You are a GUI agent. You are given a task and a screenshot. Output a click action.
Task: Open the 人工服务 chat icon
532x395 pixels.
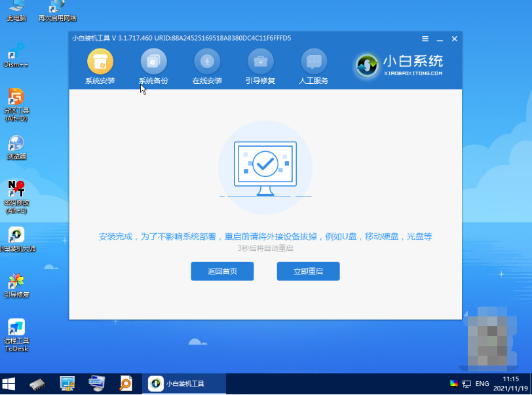click(x=314, y=62)
